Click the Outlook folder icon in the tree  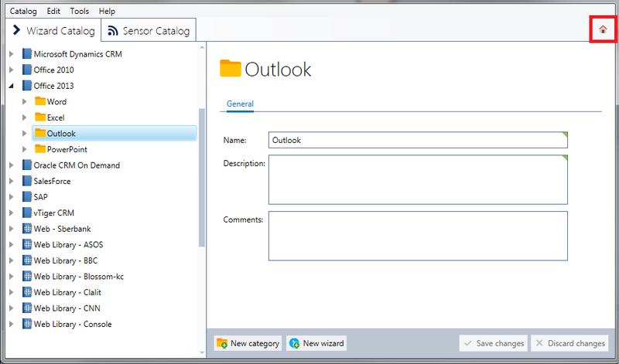[40, 133]
